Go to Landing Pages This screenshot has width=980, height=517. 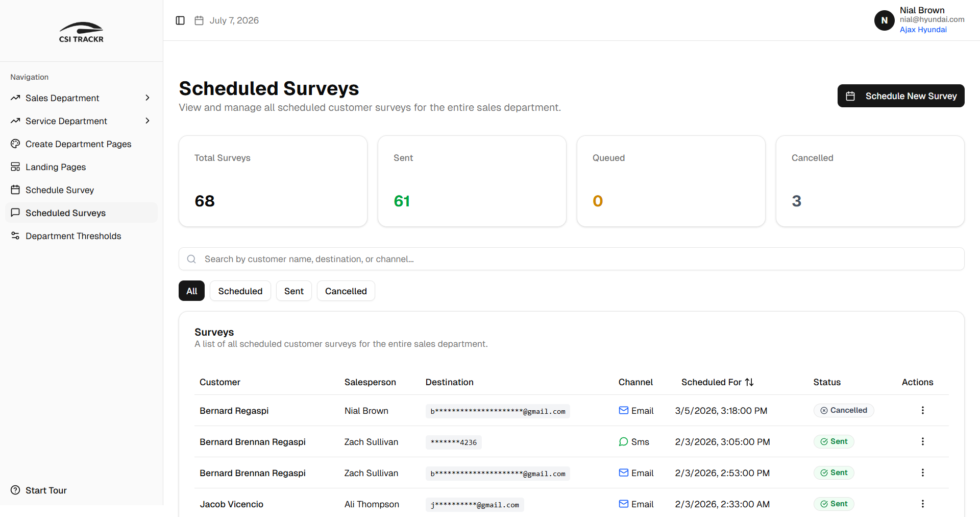coord(81,167)
